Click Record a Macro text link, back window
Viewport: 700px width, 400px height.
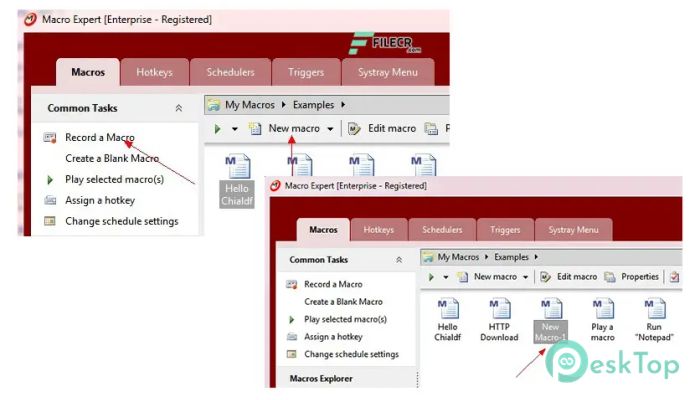pyautogui.click(x=100, y=138)
